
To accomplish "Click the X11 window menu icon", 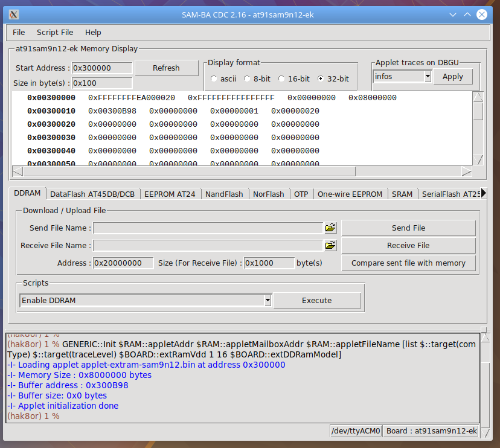I will [x=14, y=14].
